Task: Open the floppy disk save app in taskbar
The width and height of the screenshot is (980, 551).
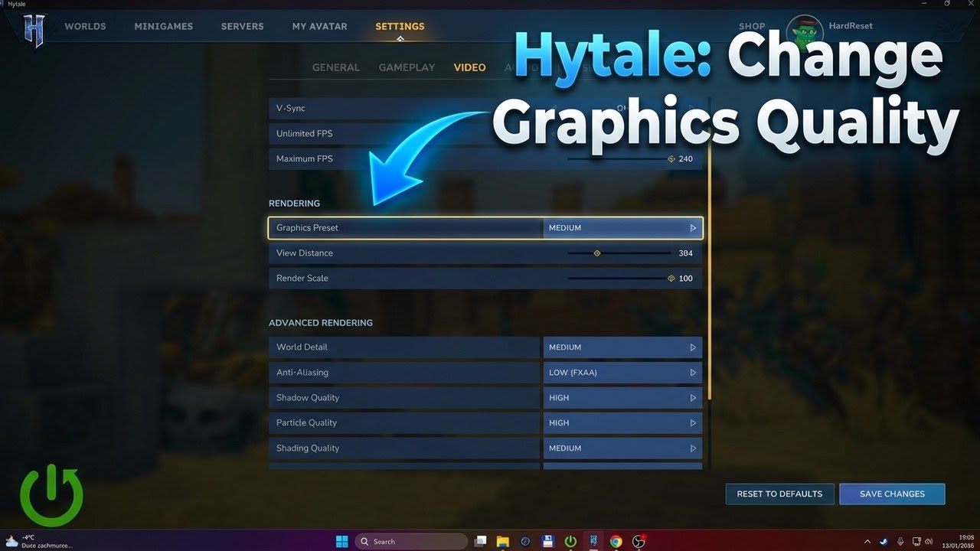Action: [548, 541]
